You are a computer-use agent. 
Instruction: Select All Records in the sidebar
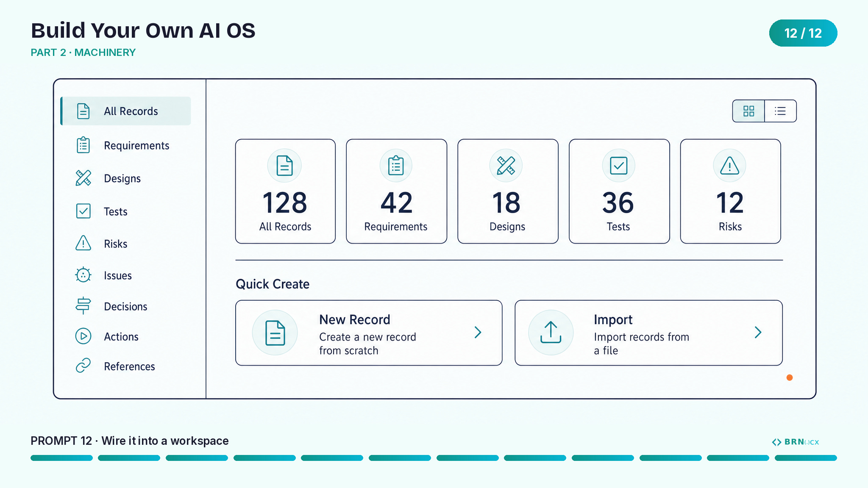pos(126,111)
